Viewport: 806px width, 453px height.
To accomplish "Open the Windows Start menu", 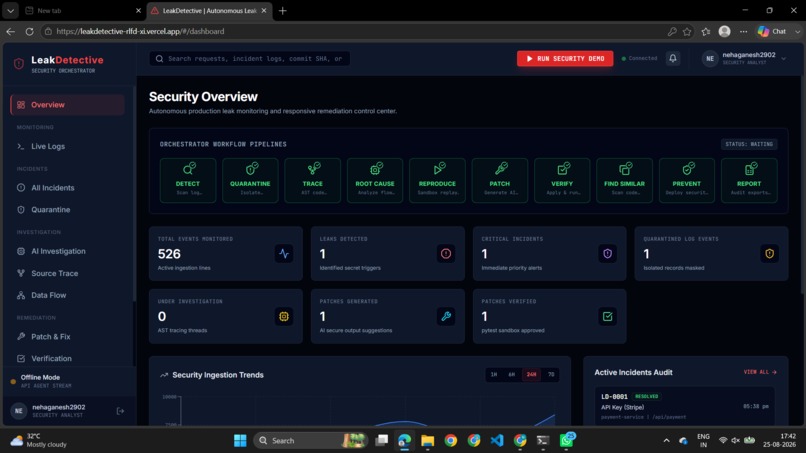I will 240,440.
